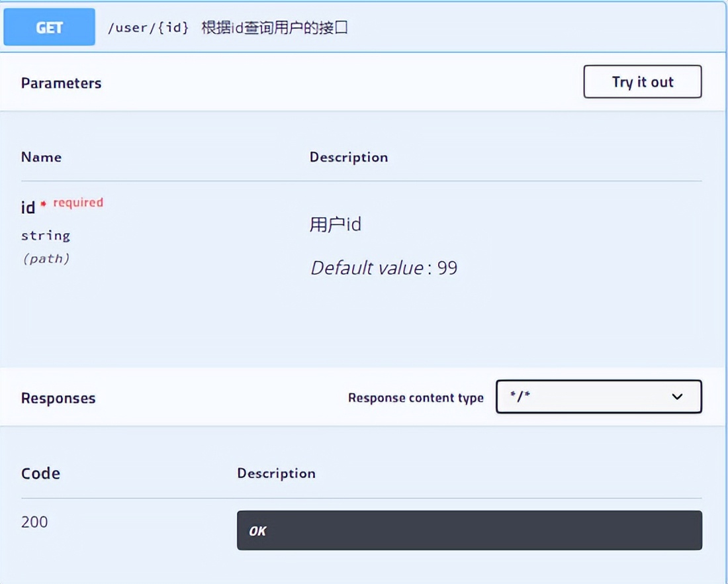
Task: Click the Parameters section header
Action: 61,82
